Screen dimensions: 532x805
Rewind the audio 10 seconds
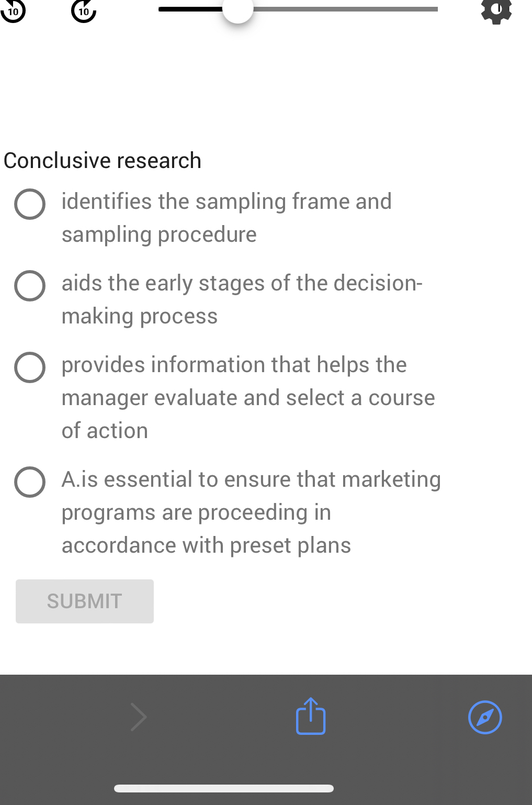(13, 9)
